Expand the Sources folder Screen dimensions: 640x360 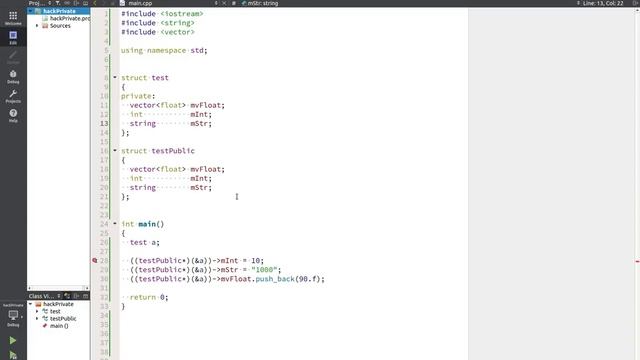[37, 26]
